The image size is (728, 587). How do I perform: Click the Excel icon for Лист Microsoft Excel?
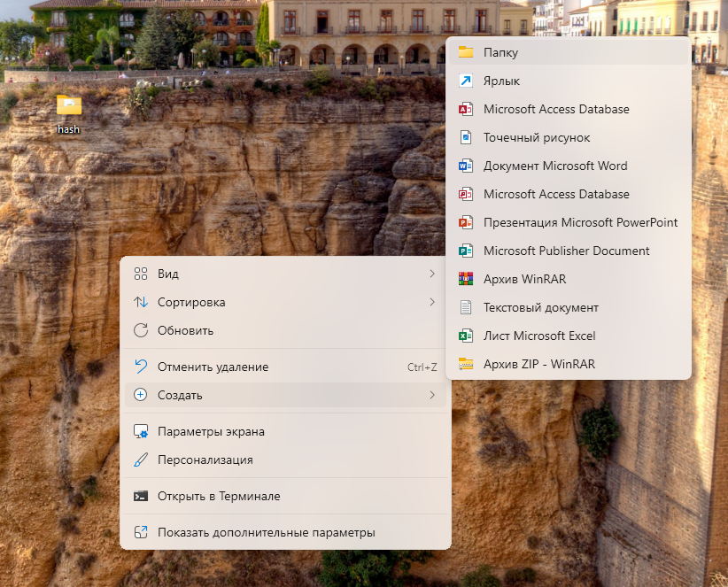[x=466, y=336]
